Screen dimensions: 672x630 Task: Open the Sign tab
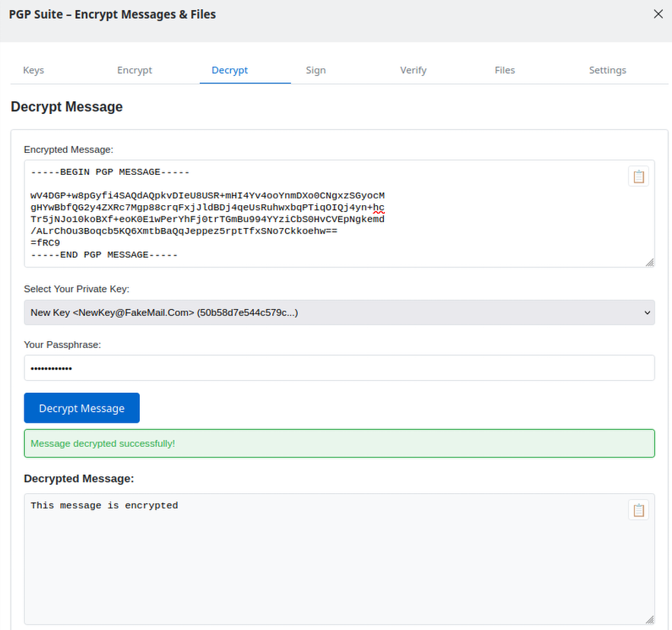tap(316, 70)
